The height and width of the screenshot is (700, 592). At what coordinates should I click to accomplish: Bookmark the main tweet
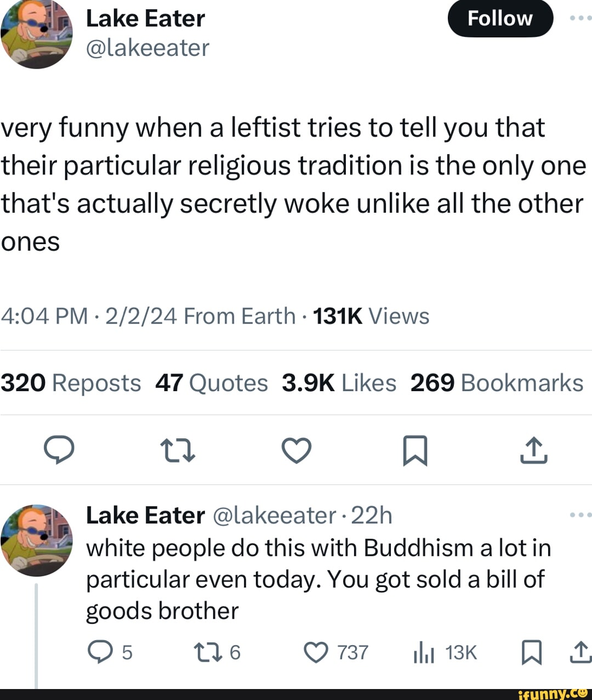414,451
